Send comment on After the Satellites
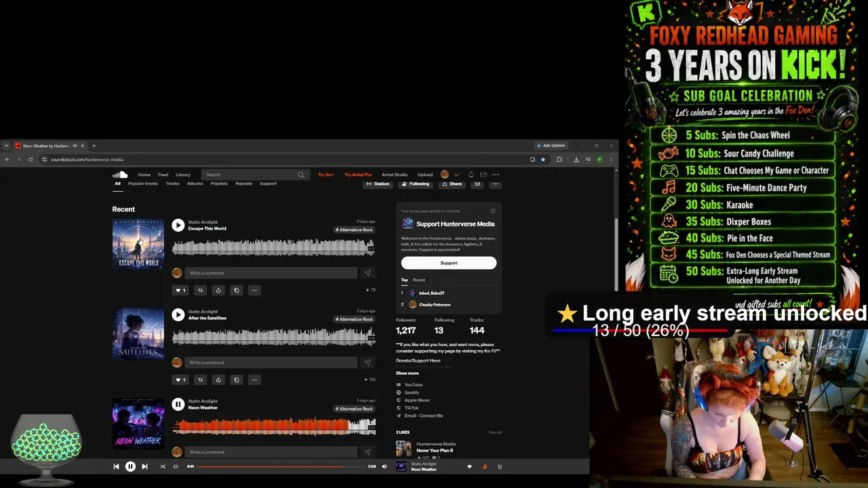 pos(368,363)
